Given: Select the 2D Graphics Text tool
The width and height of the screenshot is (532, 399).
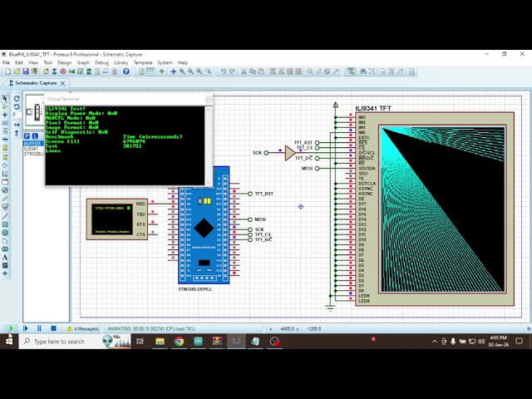Looking at the screenshot, I should [5, 257].
